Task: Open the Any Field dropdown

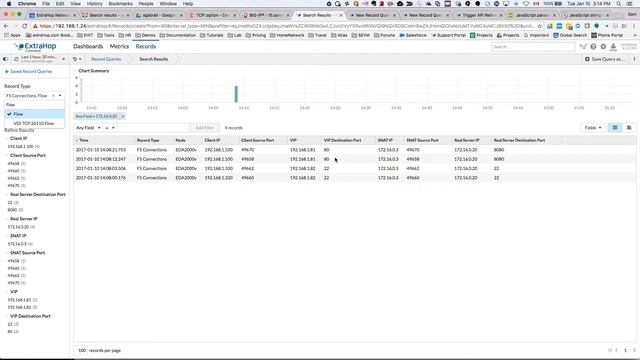Action: [88, 128]
